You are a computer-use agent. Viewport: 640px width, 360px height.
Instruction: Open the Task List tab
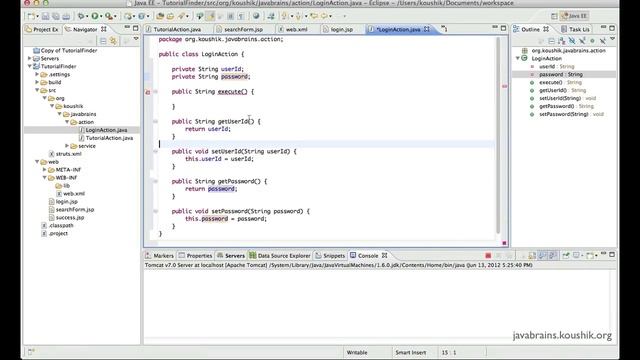(575, 29)
